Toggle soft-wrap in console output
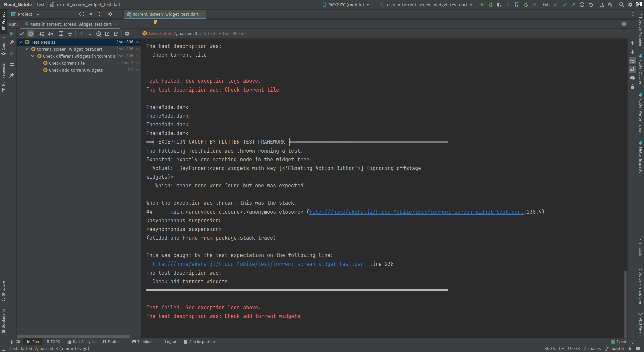 point(632,61)
